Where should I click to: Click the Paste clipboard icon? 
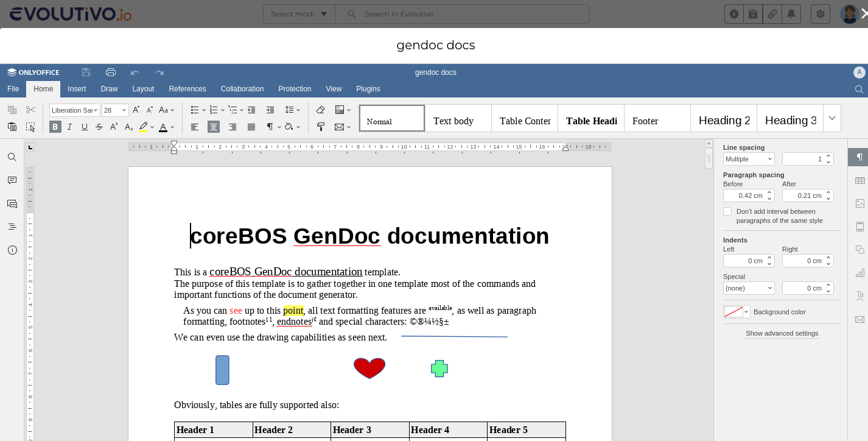coord(12,127)
